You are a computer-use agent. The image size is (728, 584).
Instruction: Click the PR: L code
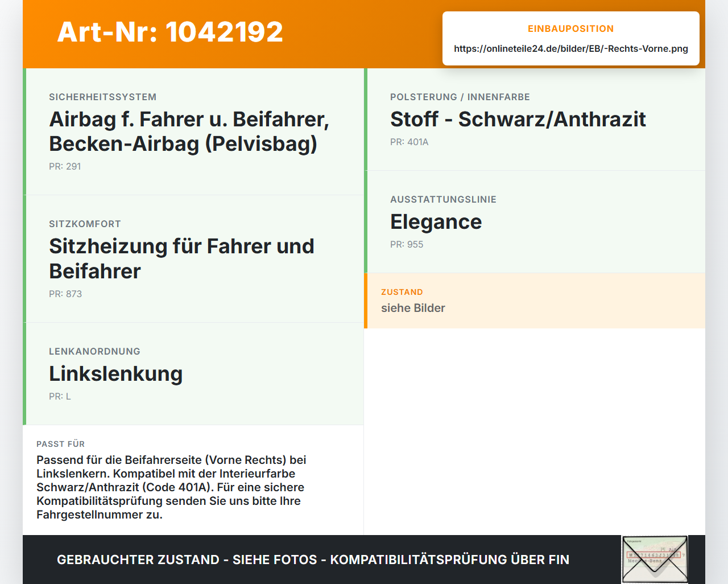[60, 396]
